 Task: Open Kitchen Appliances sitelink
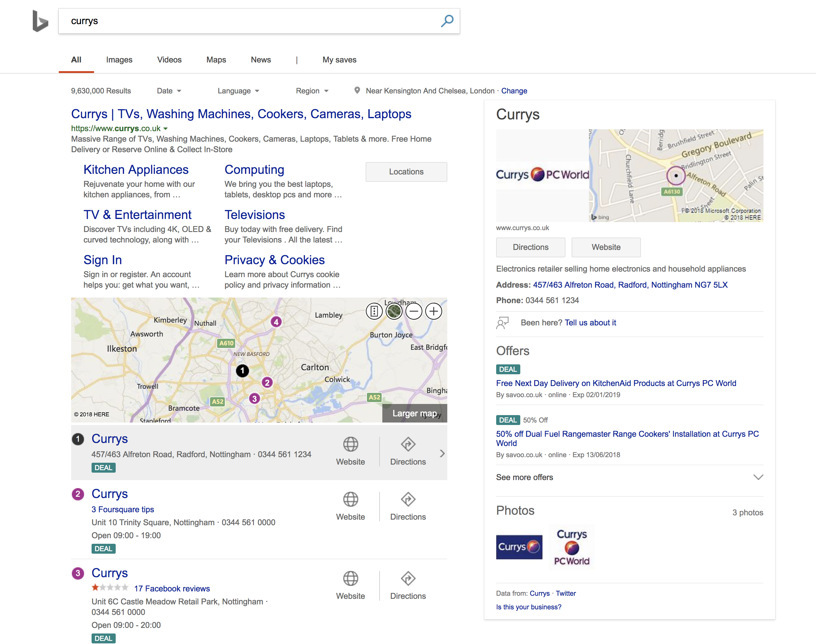pos(136,170)
